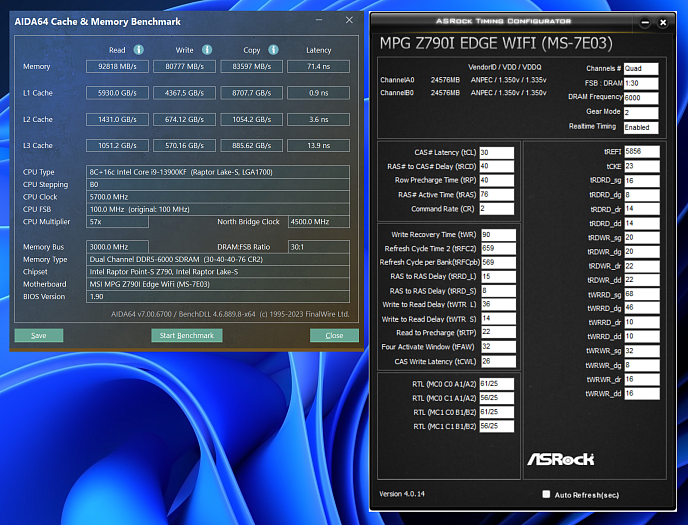Click the Memory Latency value 71.4 ns

(319, 67)
